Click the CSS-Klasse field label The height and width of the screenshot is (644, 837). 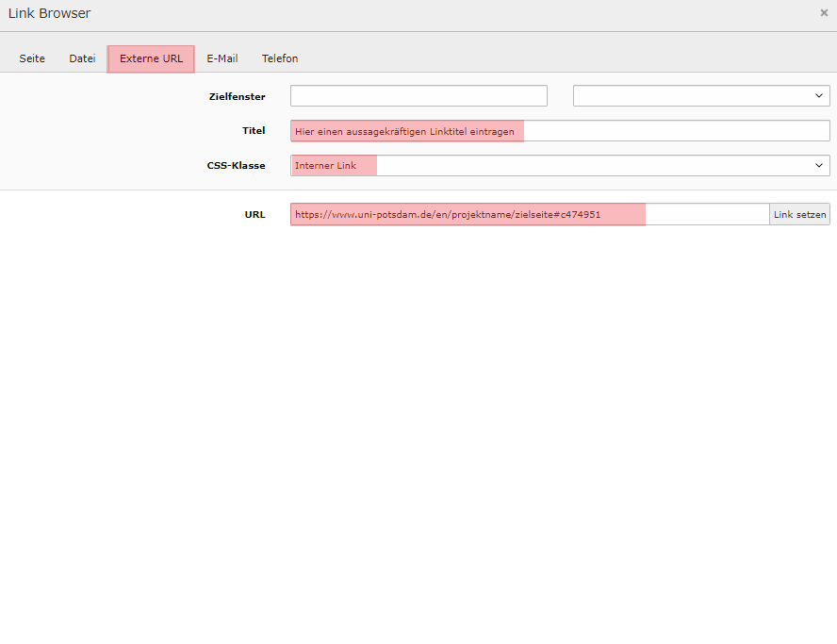click(236, 166)
